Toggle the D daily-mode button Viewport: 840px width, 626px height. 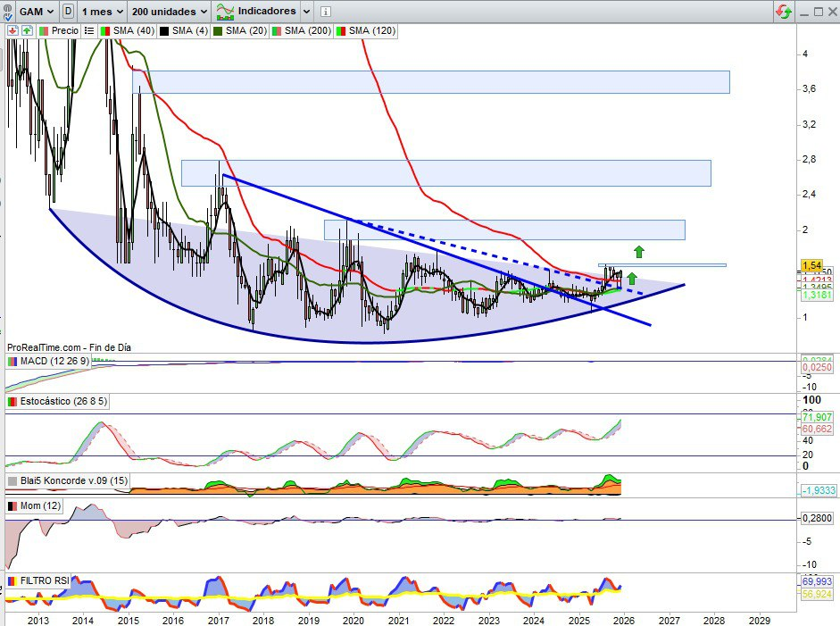point(68,12)
